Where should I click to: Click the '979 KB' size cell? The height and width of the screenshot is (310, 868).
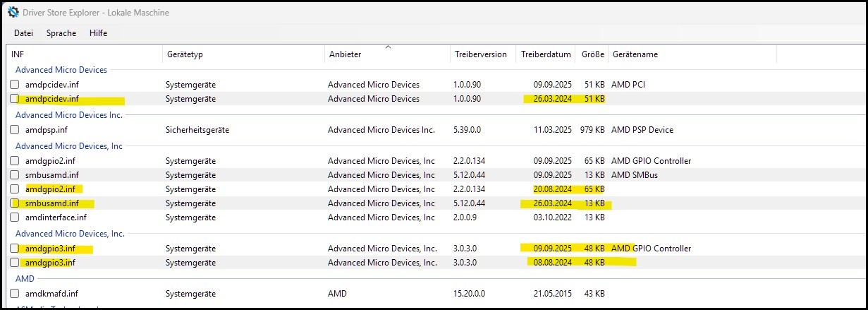[x=591, y=130]
